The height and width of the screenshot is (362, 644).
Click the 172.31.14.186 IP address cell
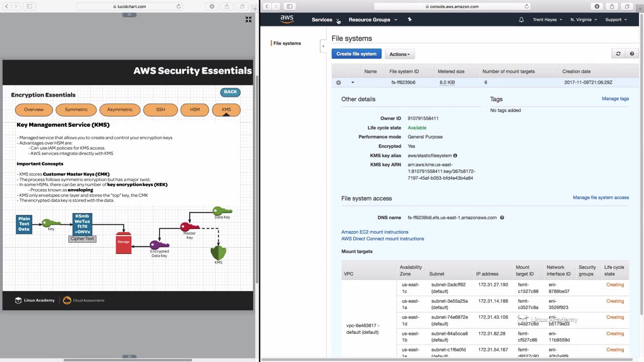pyautogui.click(x=493, y=301)
